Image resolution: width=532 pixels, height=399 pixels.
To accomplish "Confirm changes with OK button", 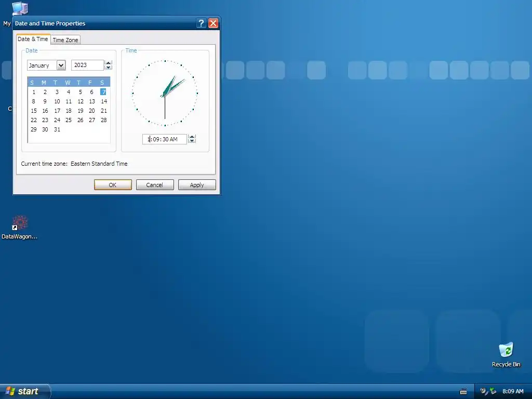I will click(x=113, y=185).
